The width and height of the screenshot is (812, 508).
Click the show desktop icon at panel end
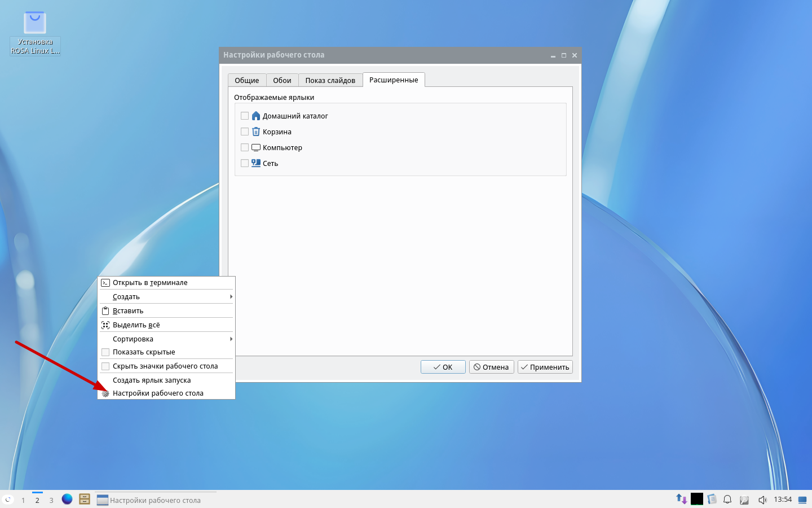pos(802,500)
